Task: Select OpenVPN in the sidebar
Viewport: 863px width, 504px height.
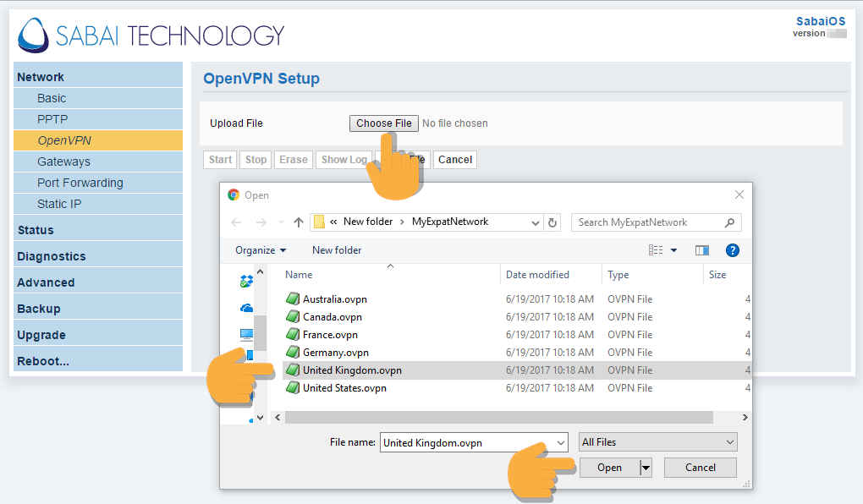Action: 98,140
